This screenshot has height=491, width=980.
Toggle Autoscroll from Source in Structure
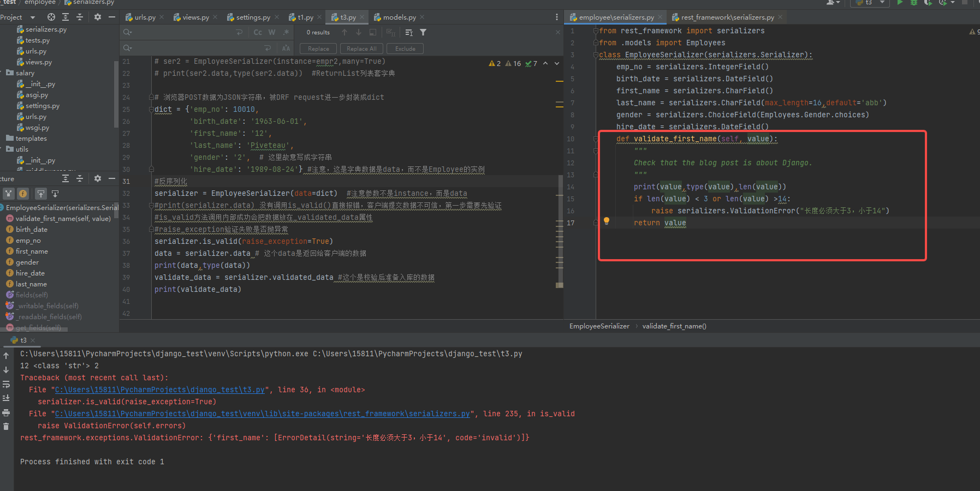55,193
